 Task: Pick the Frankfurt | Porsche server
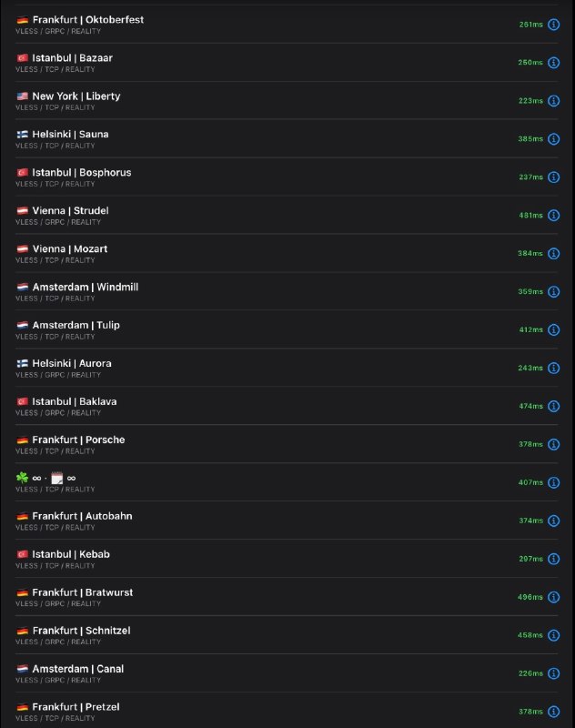coord(287,444)
